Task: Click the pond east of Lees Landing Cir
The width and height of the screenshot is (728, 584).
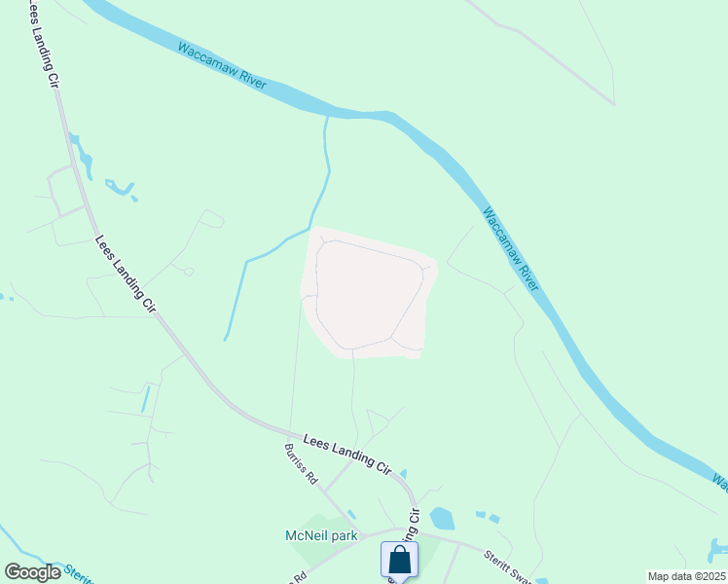Action: (442, 519)
